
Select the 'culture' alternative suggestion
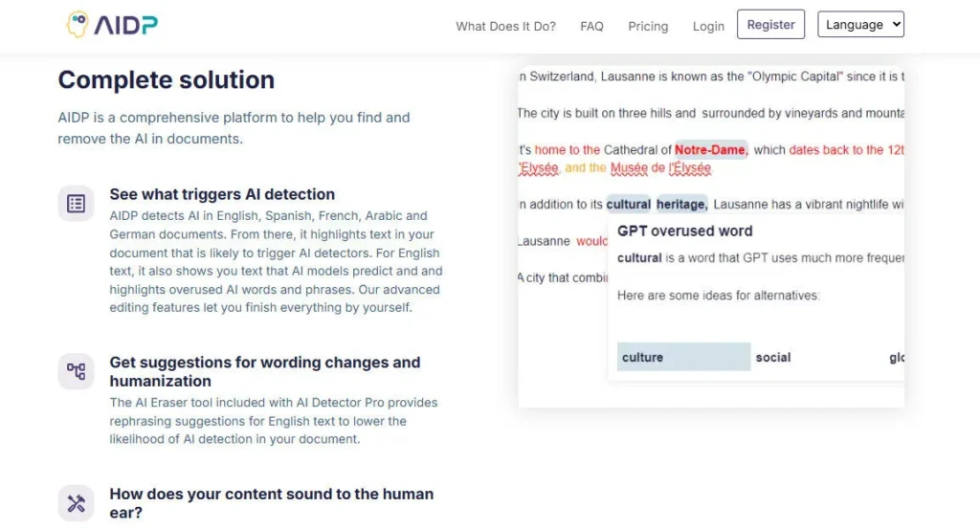point(683,357)
